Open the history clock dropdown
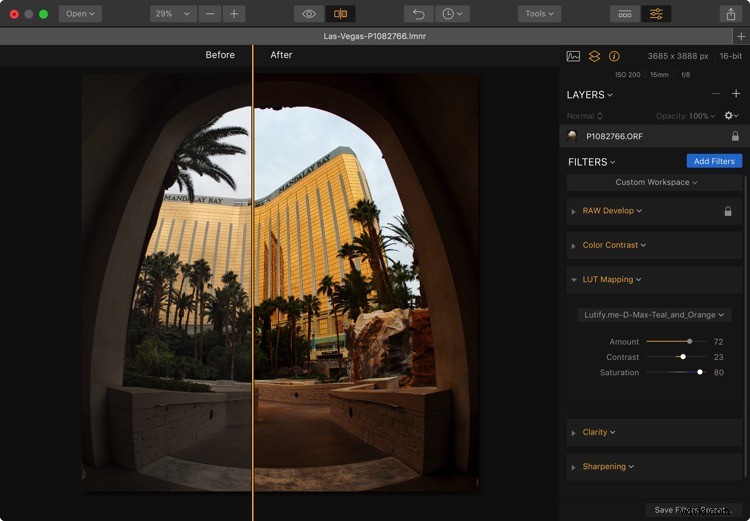This screenshot has height=521, width=750. pyautogui.click(x=452, y=14)
